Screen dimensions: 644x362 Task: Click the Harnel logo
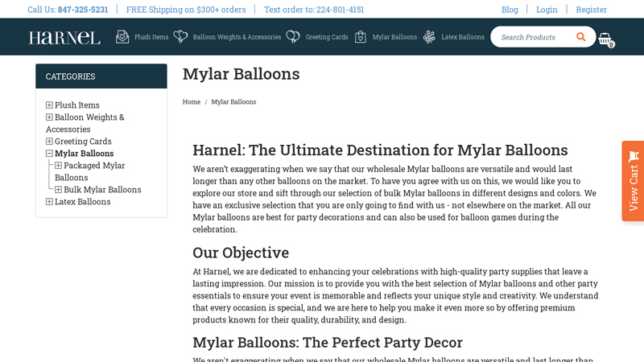pyautogui.click(x=64, y=37)
